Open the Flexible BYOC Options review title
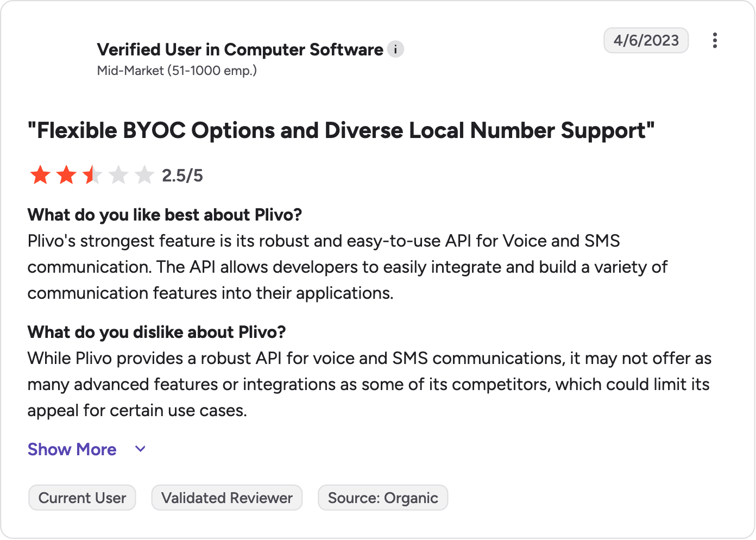Viewport: 756px width, 540px height. (x=341, y=130)
